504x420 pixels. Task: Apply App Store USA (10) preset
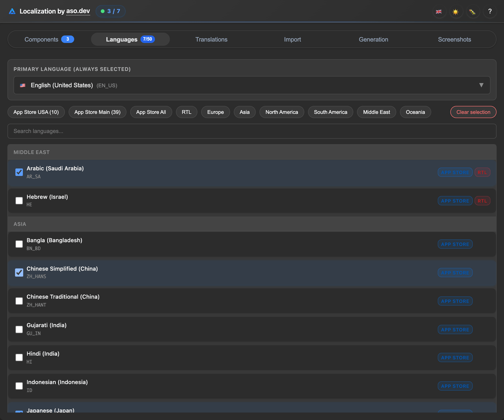point(36,112)
